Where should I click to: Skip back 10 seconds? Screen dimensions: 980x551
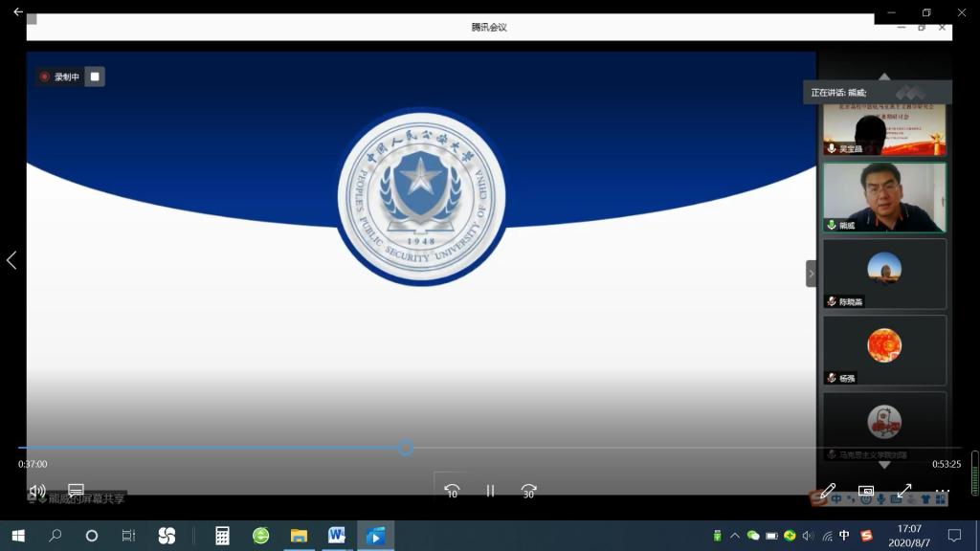[x=452, y=491]
